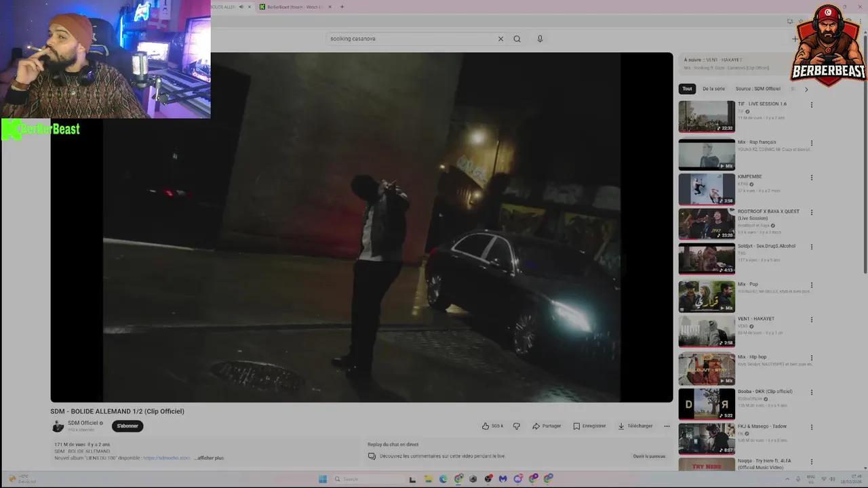868x488 pixels.
Task: Switch to the BerberBeast Stream browser tab
Action: click(x=292, y=7)
